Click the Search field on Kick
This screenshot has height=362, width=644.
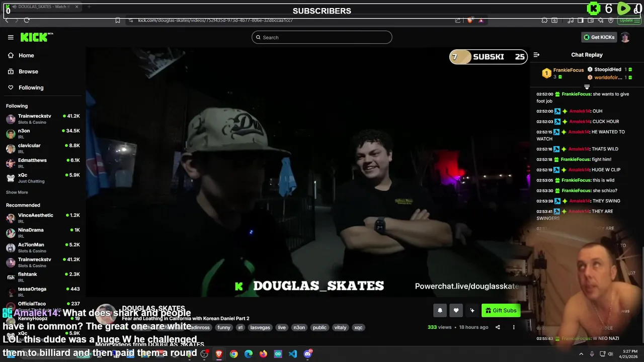coord(322,37)
